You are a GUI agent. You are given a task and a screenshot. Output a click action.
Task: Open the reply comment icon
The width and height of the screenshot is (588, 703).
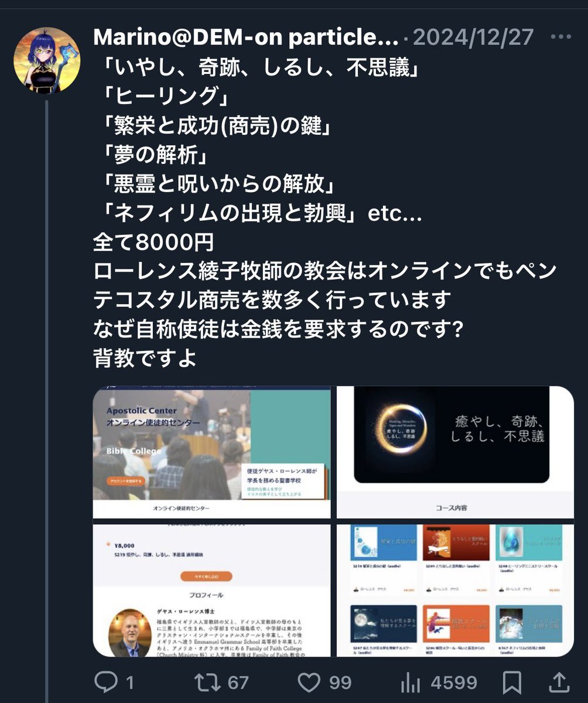pos(107,682)
